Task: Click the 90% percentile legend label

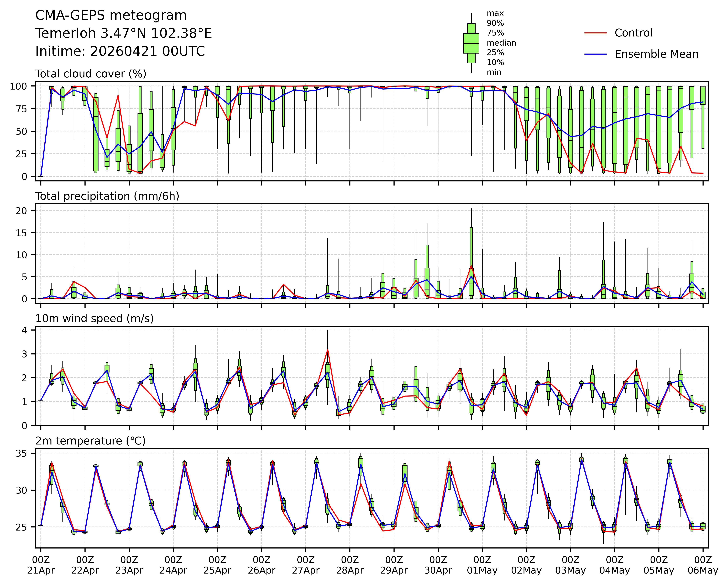Action: coord(495,23)
